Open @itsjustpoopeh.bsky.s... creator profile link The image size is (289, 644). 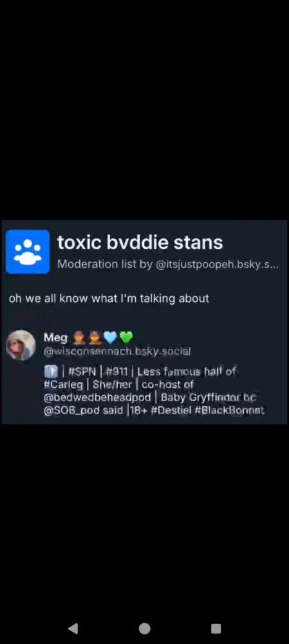point(217,263)
